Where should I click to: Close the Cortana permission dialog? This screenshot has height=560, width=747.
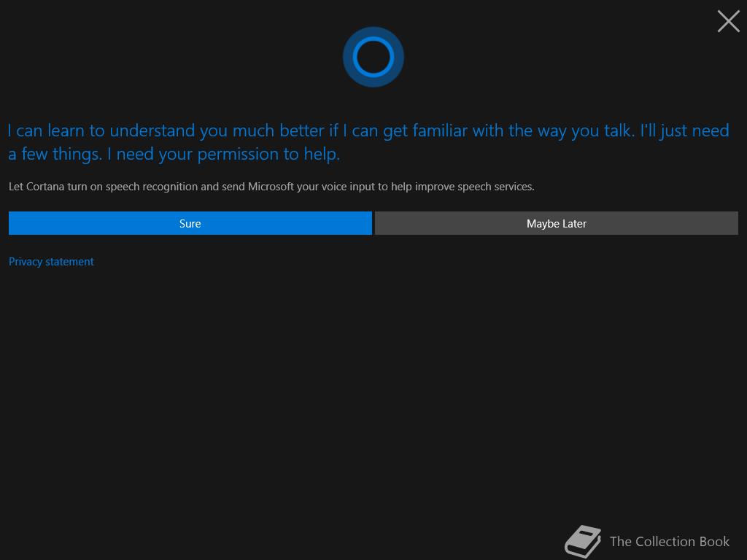729,21
